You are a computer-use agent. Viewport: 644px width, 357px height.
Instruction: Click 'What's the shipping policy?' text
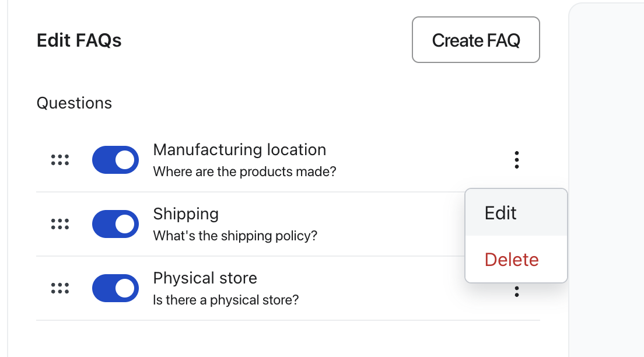pyautogui.click(x=235, y=236)
